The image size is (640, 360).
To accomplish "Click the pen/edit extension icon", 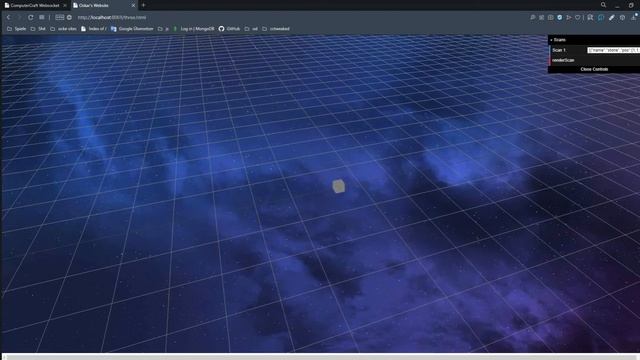I will tap(611, 18).
